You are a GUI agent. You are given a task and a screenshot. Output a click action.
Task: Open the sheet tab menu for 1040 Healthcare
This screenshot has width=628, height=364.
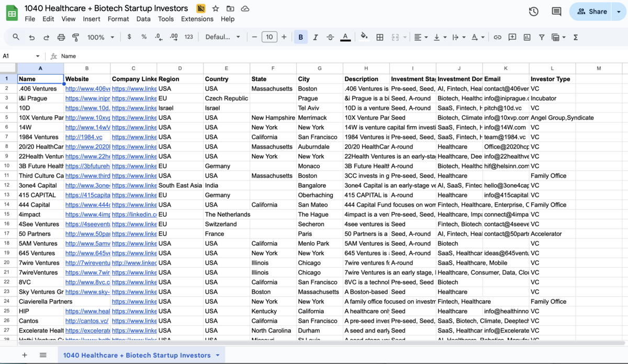point(217,355)
